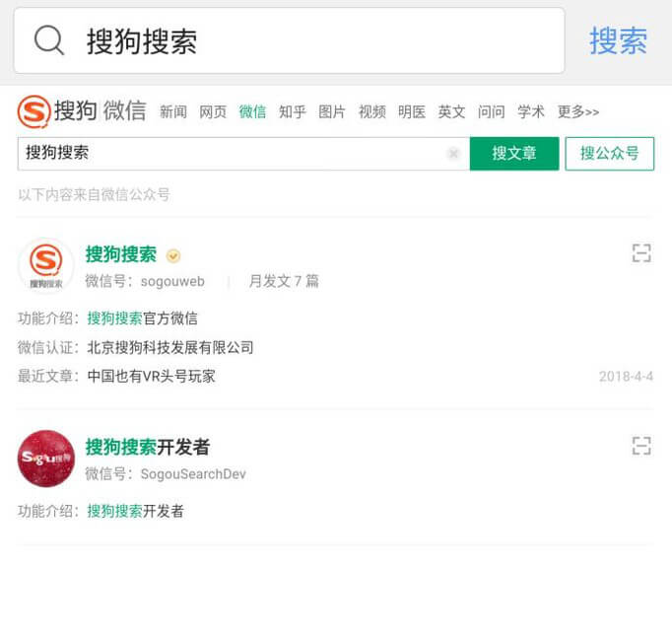Click the 搜公众号 button

click(x=609, y=154)
